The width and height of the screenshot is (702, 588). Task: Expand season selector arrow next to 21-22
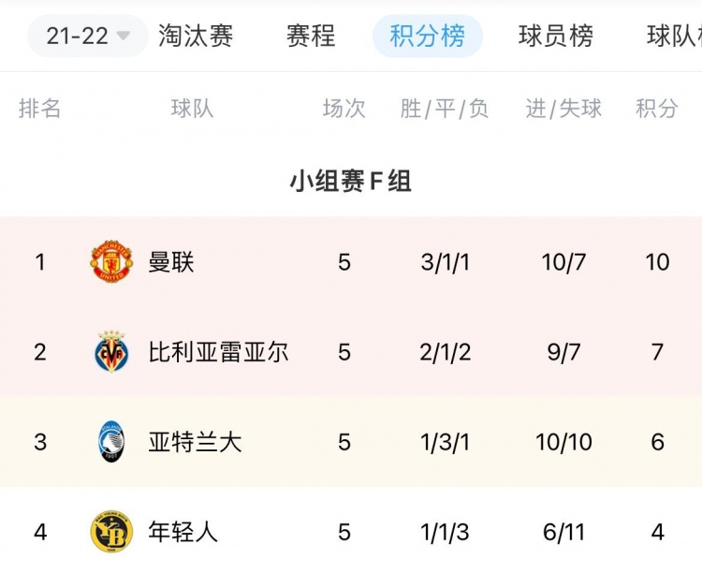(123, 36)
